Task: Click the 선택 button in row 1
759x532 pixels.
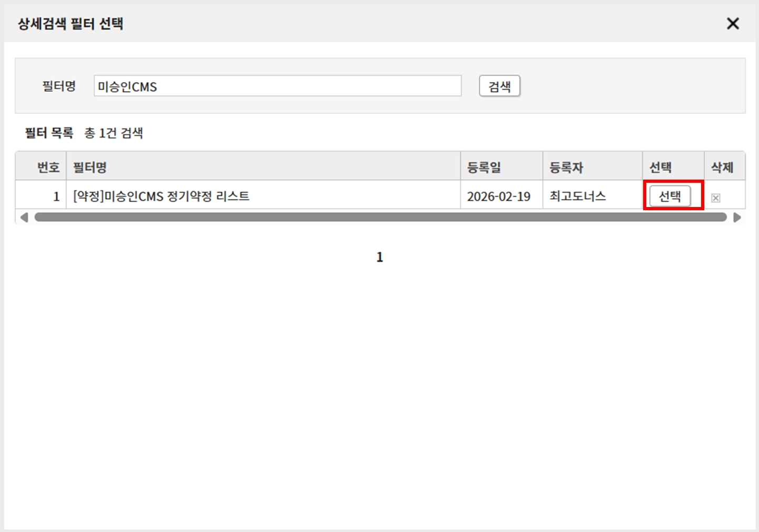Action: click(x=669, y=196)
